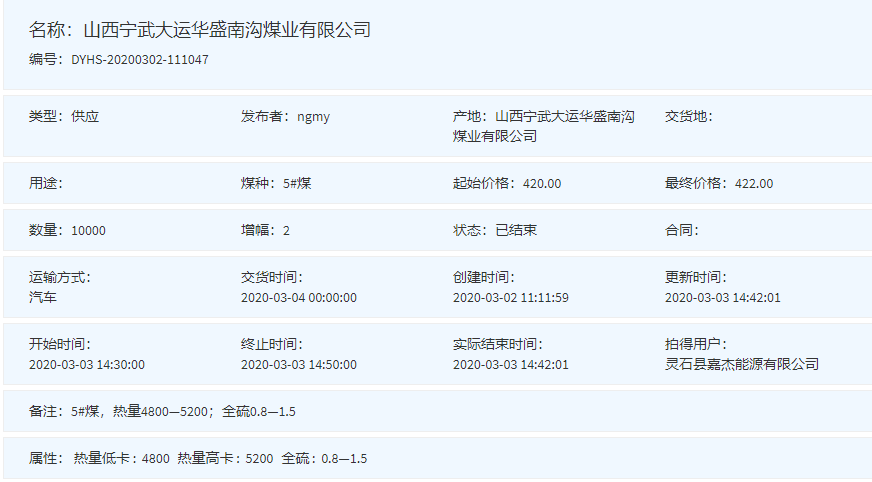Click 更新时间 value 2020-03-03 14:42:01
Image resolution: width=872 pixels, height=482 pixels.
[722, 297]
